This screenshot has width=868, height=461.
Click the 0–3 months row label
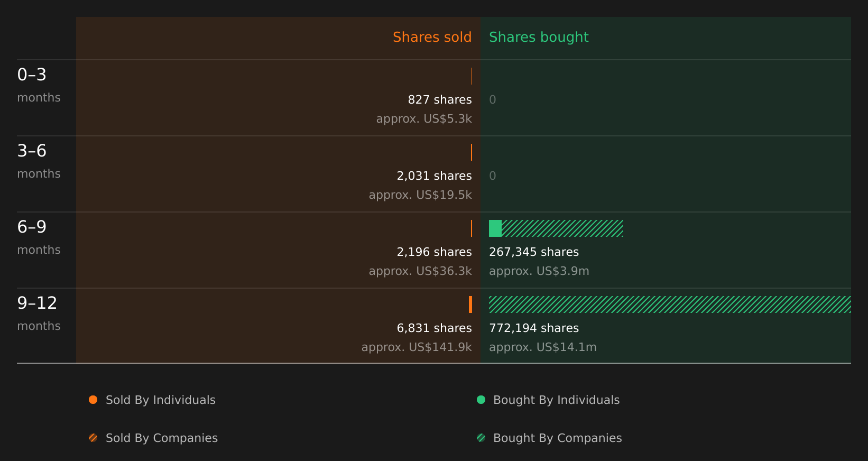[39, 85]
